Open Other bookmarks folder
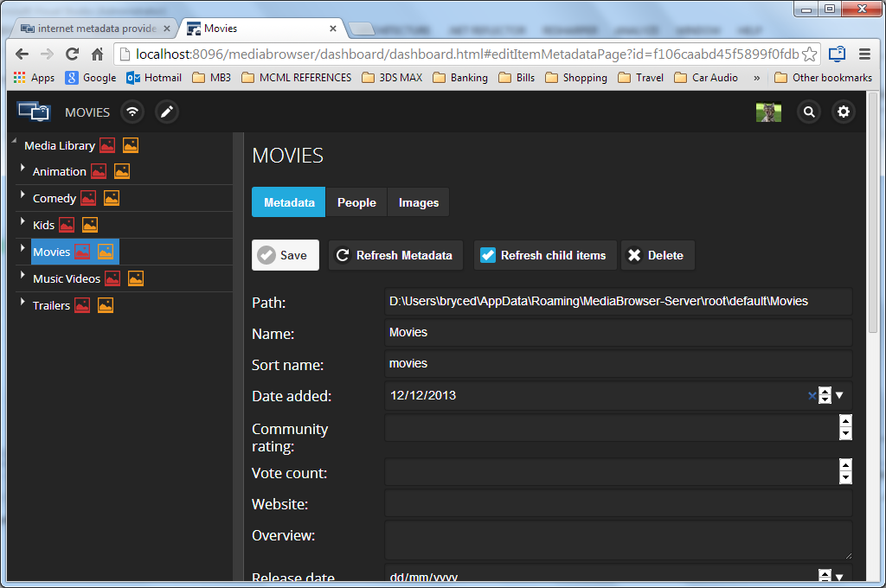Screen dimensions: 886x588 click(824, 78)
